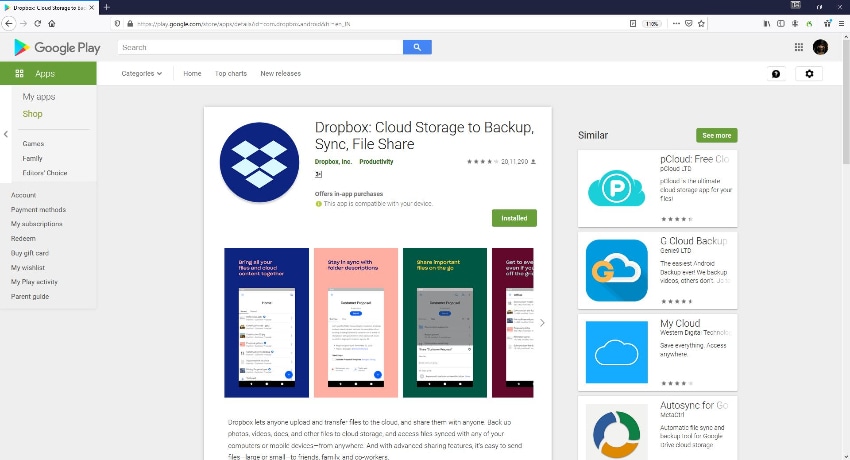
Task: Open the green 'Share important files' screenshot
Action: 445,322
